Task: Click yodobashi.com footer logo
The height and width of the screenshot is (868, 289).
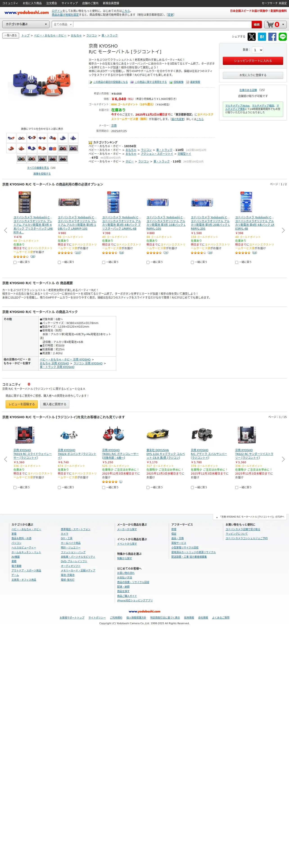Action: [x=144, y=611]
